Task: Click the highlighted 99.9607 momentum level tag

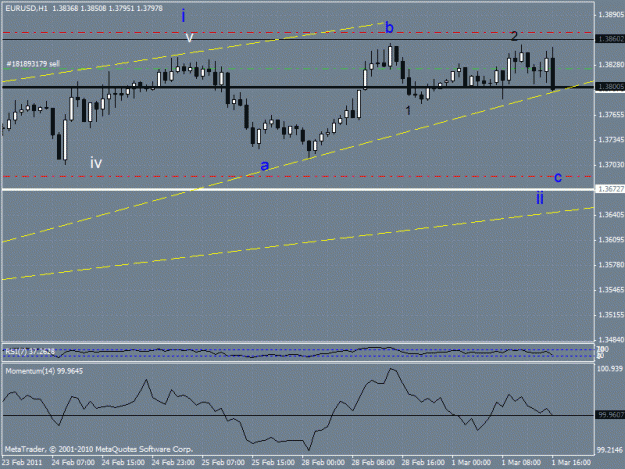Action: coord(610,415)
